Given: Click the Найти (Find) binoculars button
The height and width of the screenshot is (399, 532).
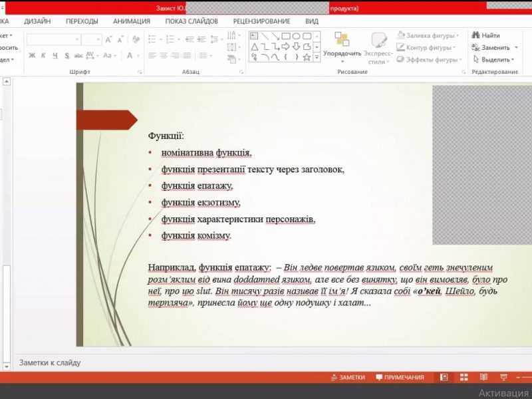Looking at the screenshot, I should (486, 35).
